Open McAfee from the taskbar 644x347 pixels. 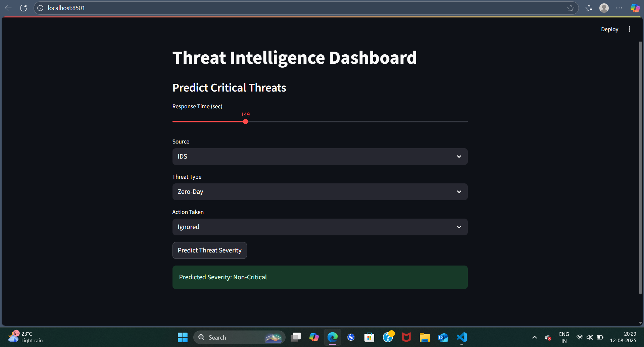click(406, 337)
